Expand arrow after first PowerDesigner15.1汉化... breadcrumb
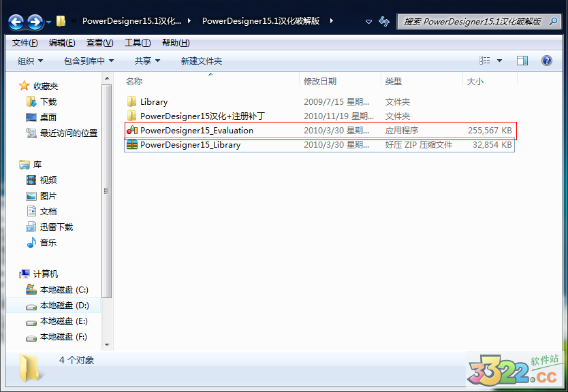This screenshot has height=392, width=568. (189, 21)
